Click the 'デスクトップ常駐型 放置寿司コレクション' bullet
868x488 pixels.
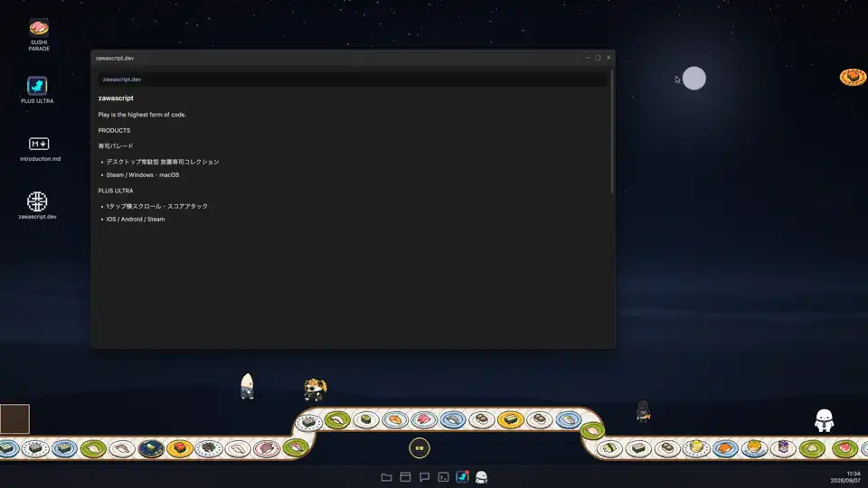[x=163, y=162]
